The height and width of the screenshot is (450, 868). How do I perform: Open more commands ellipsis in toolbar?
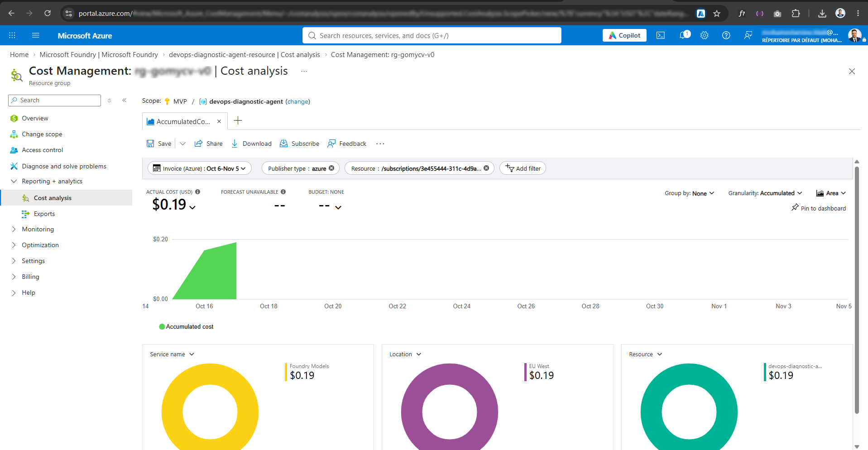tap(380, 144)
